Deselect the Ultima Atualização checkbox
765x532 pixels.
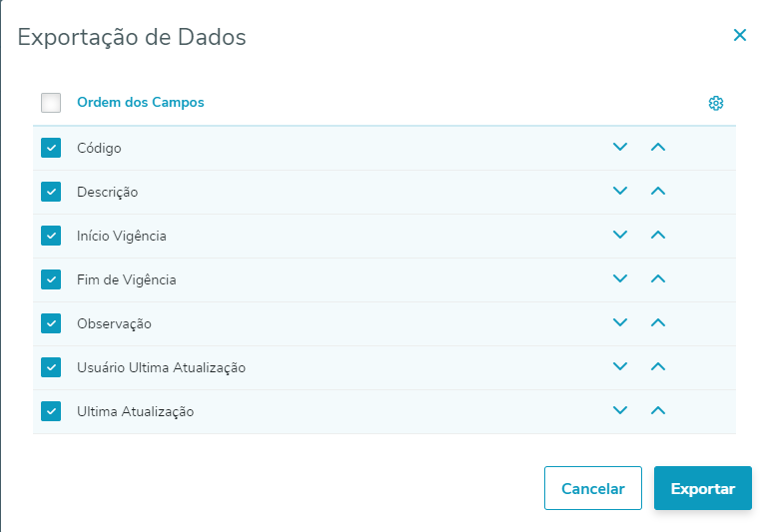(51, 411)
